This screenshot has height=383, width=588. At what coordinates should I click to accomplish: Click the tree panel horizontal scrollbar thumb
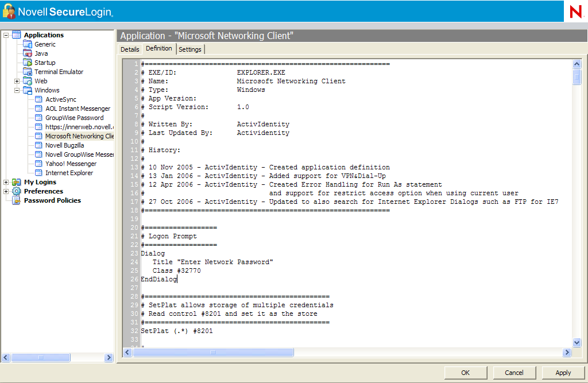tap(41, 358)
